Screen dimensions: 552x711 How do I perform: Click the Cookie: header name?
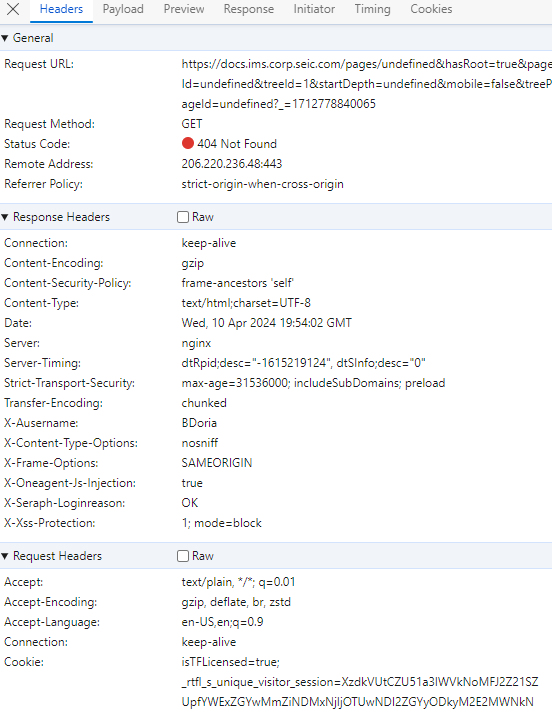(x=24, y=662)
